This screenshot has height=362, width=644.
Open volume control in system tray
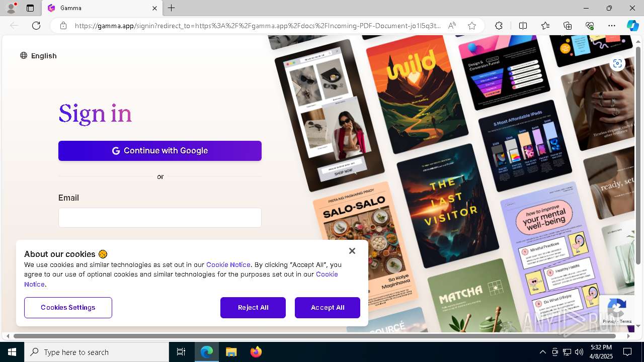(579, 352)
